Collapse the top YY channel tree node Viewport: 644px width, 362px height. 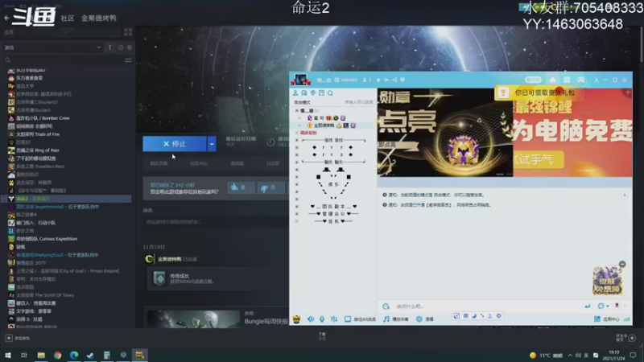point(296,111)
